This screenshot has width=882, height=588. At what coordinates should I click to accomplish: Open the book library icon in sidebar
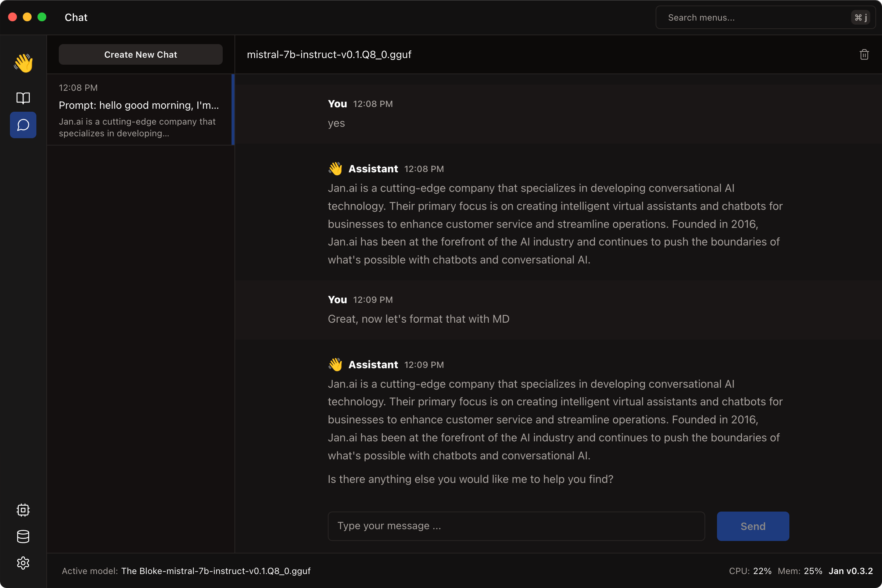coord(23,98)
